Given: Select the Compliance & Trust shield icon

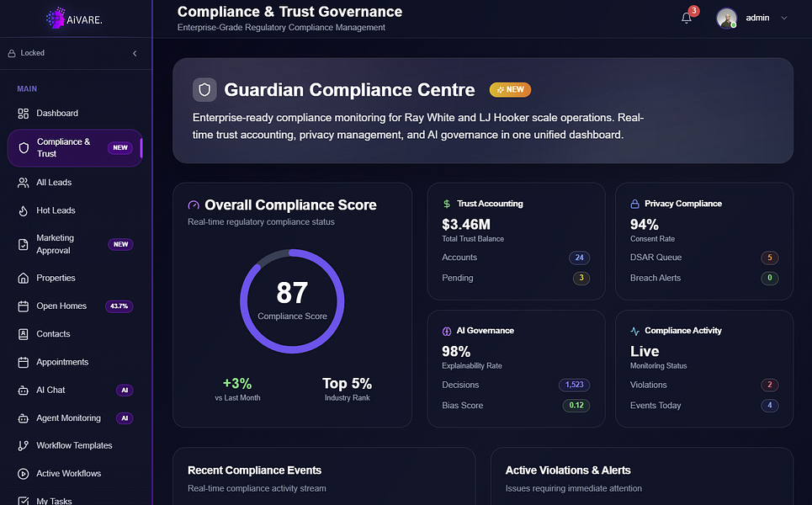Looking at the screenshot, I should pyautogui.click(x=24, y=148).
